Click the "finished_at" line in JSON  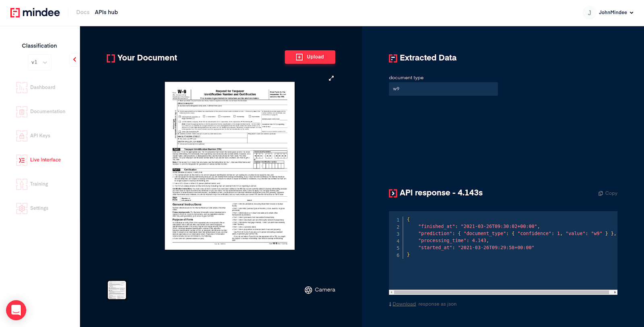coord(479,226)
